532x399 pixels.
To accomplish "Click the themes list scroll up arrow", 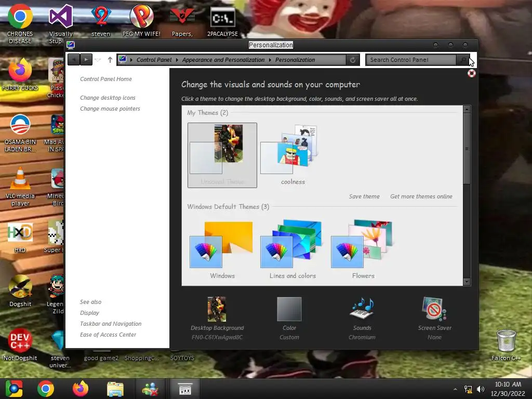I will [x=467, y=109].
